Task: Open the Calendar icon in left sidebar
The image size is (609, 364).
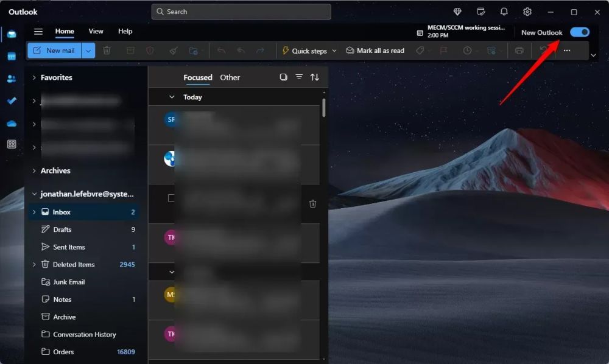Action: point(12,57)
